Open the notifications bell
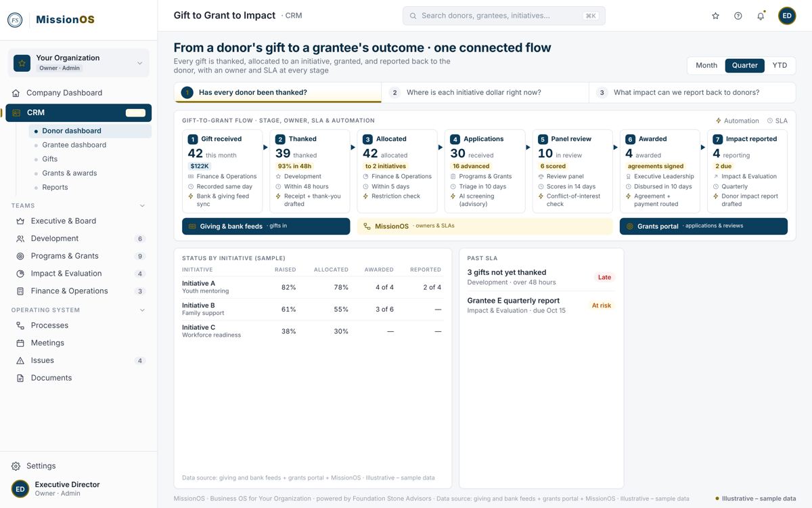The height and width of the screenshot is (508, 812). [x=761, y=16]
